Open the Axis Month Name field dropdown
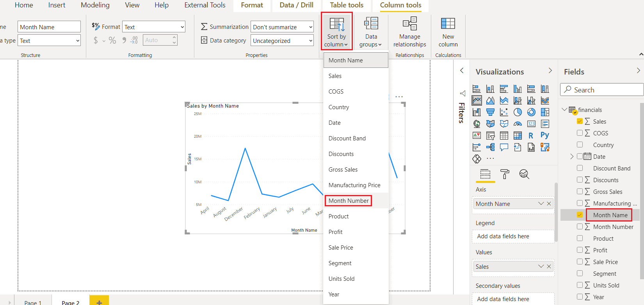Viewport: 644px width, 305px height. [x=541, y=204]
